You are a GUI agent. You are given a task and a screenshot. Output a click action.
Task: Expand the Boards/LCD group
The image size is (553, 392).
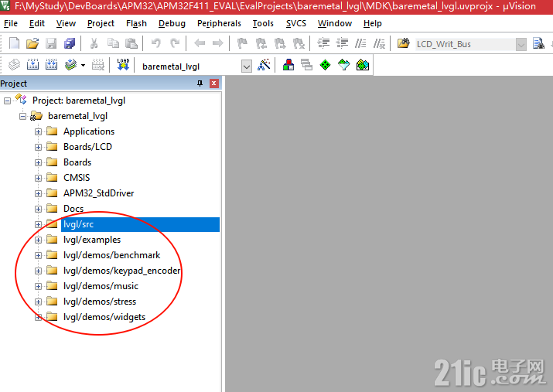click(x=38, y=148)
